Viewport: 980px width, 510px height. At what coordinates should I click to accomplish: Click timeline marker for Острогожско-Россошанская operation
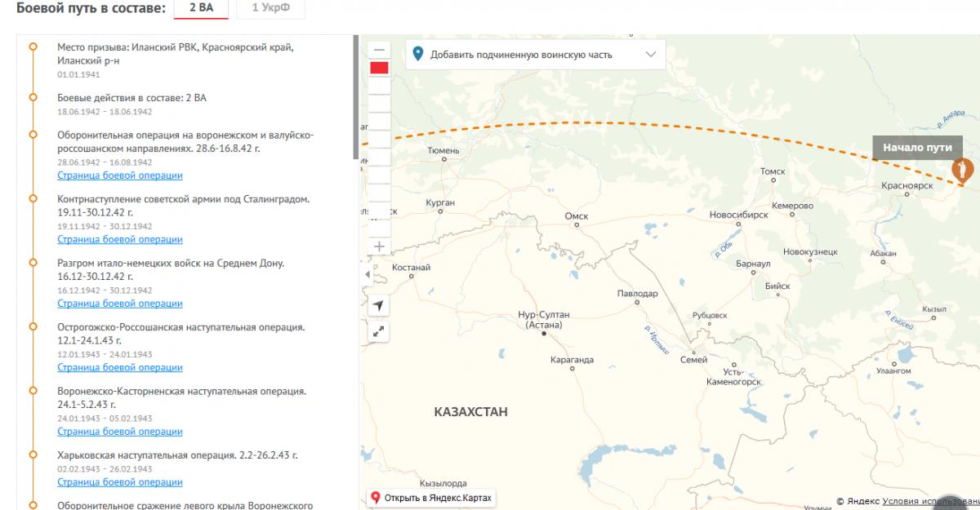[x=33, y=326]
